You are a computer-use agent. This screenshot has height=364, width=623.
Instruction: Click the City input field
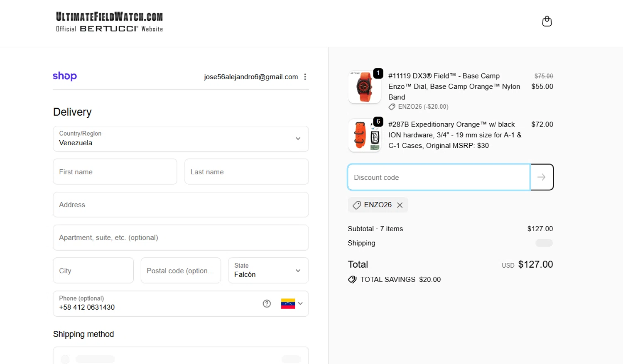(x=93, y=271)
